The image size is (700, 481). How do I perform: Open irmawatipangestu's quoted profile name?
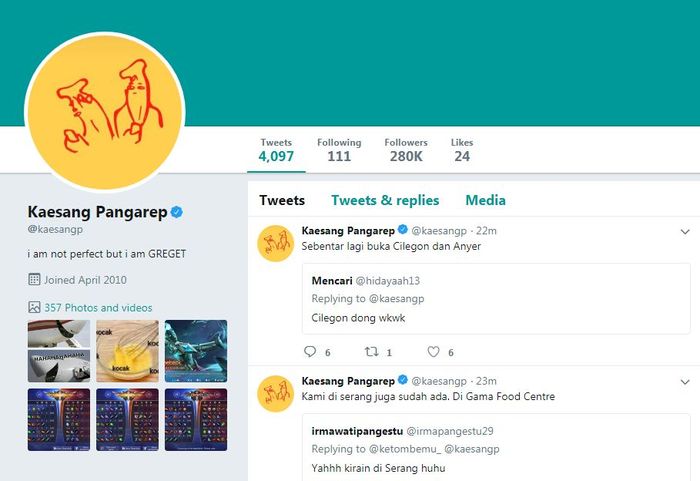tap(357, 431)
